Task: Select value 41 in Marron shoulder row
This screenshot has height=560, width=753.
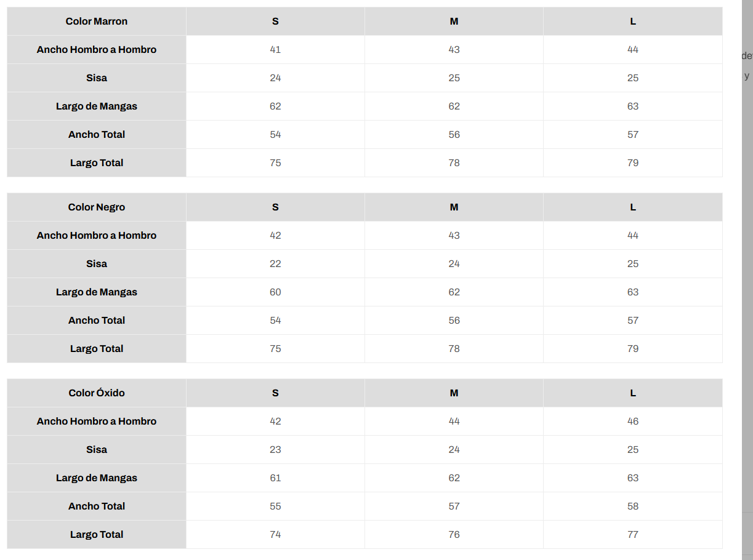Action: [x=275, y=50]
